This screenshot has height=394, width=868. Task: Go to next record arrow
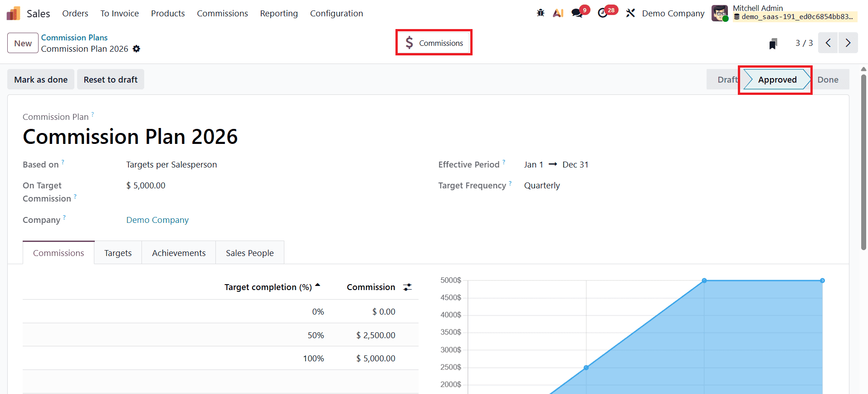848,43
